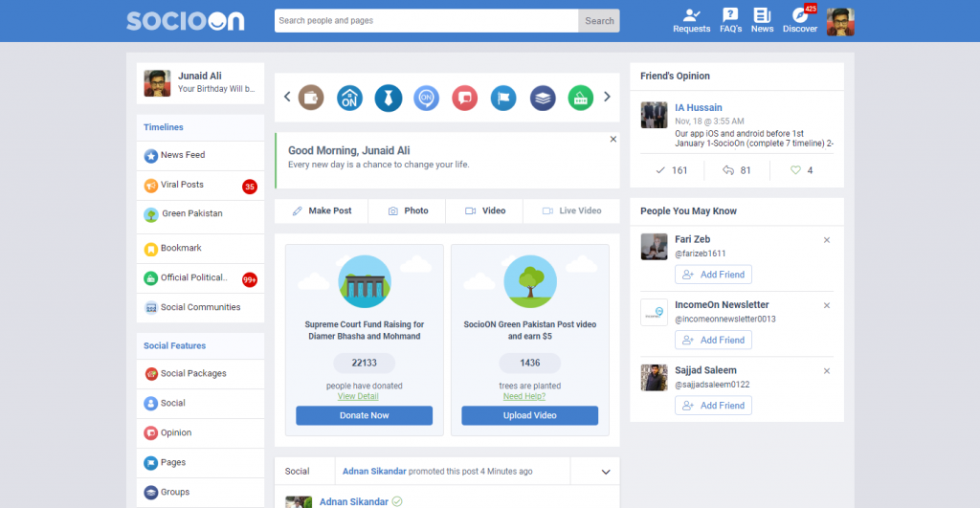Open Need Help? link under trees
The width and height of the screenshot is (980, 508).
524,396
